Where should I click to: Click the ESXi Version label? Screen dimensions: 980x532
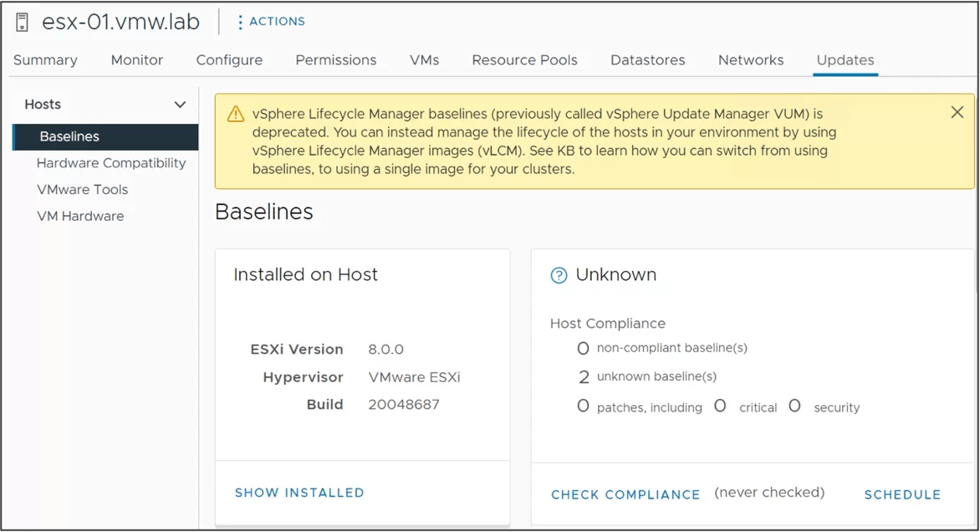point(297,350)
